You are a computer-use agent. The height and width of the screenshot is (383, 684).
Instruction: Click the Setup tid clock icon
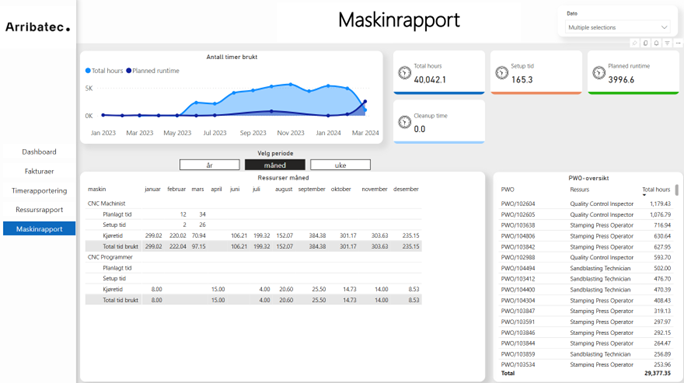502,73
